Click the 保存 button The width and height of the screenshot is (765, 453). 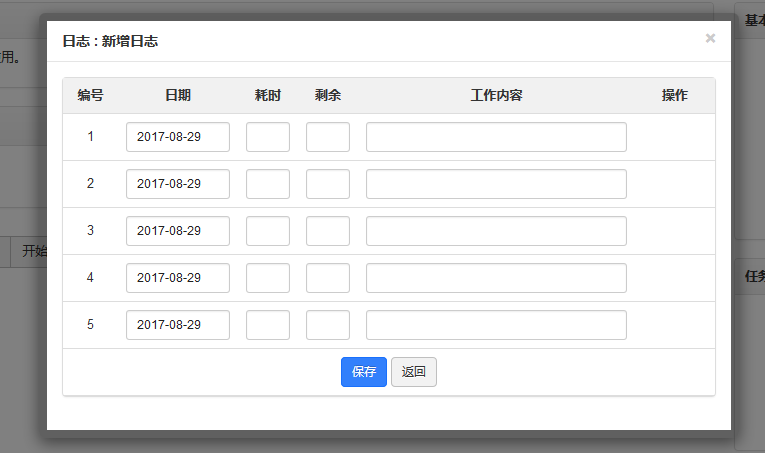point(364,372)
